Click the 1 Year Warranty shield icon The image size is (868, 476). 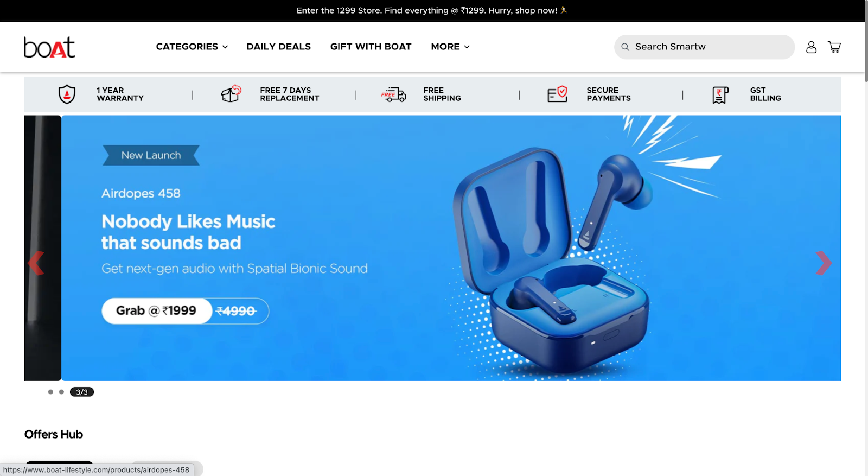click(67, 94)
